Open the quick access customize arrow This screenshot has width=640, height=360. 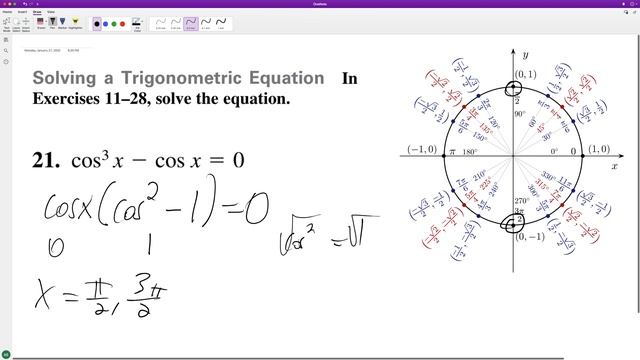[37, 4]
